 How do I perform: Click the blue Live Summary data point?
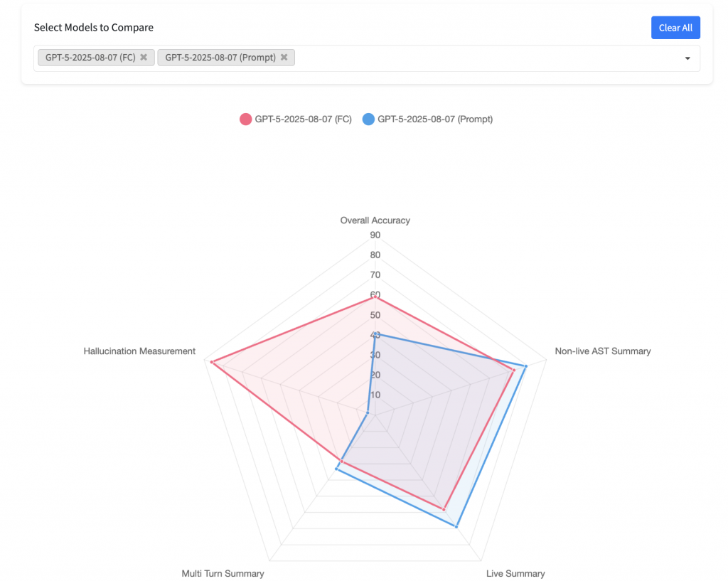(x=456, y=526)
